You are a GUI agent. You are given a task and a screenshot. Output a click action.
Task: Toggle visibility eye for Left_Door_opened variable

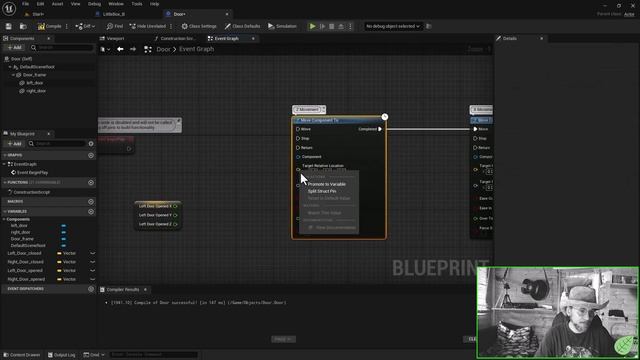pyautogui.click(x=93, y=271)
